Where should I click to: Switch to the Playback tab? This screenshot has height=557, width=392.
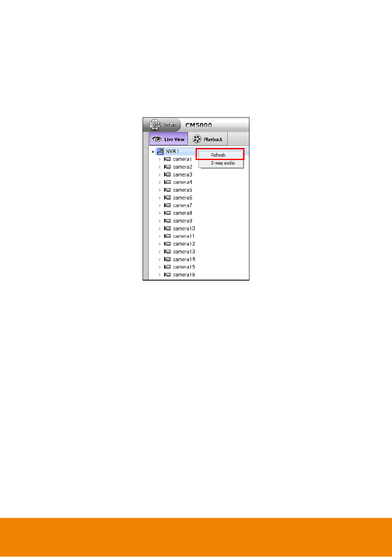208,139
